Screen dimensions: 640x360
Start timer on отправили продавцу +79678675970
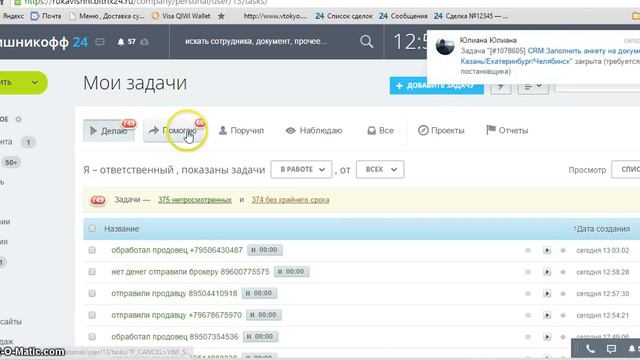[264, 315]
